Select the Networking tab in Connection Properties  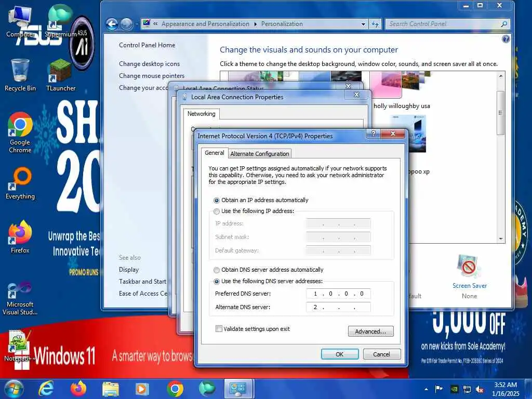tap(201, 114)
